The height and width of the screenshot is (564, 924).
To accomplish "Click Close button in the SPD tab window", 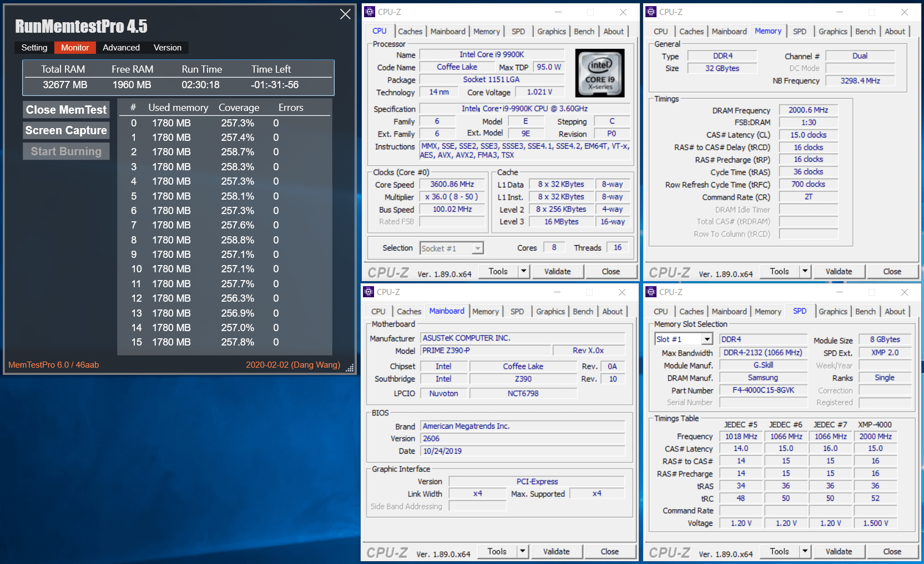I will tap(892, 551).
